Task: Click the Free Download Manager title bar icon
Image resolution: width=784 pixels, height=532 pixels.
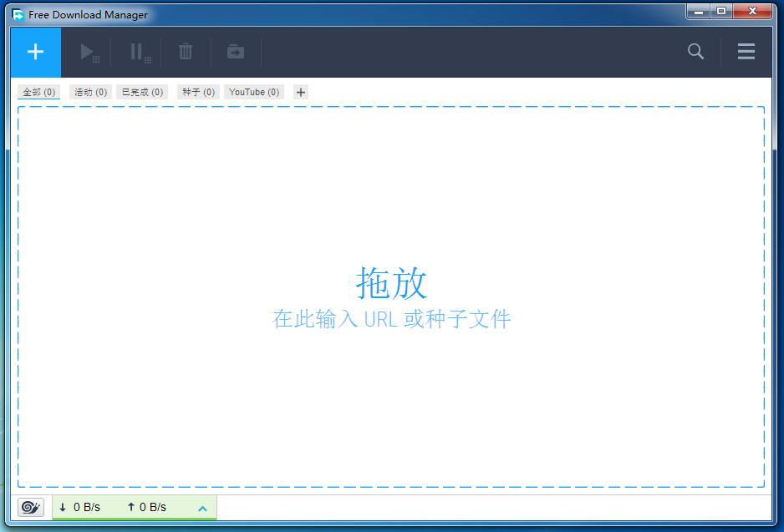Action: 18,15
